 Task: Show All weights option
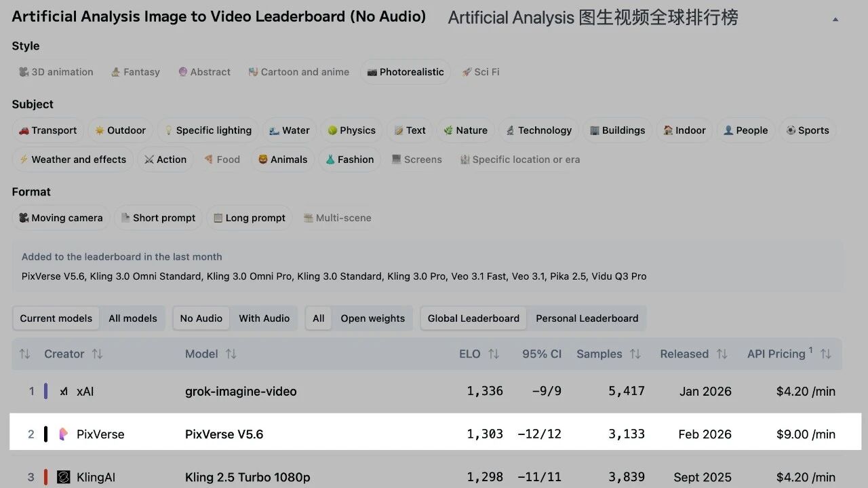(x=319, y=318)
